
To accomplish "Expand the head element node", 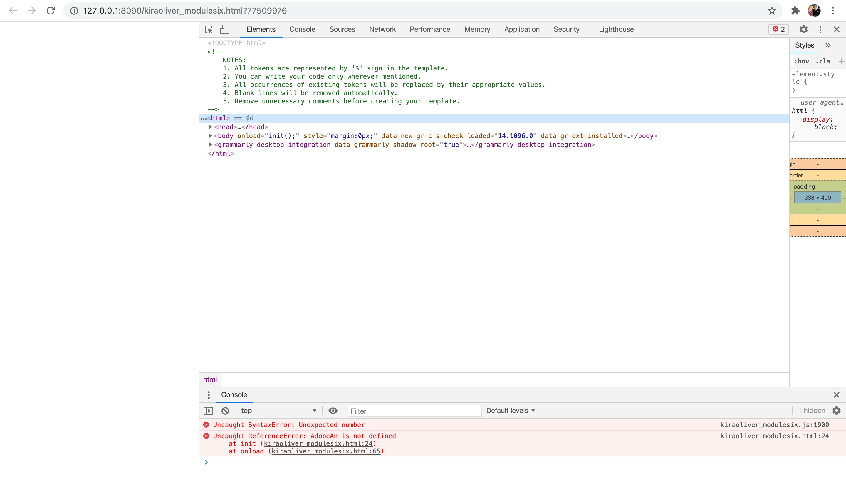I will pyautogui.click(x=211, y=127).
